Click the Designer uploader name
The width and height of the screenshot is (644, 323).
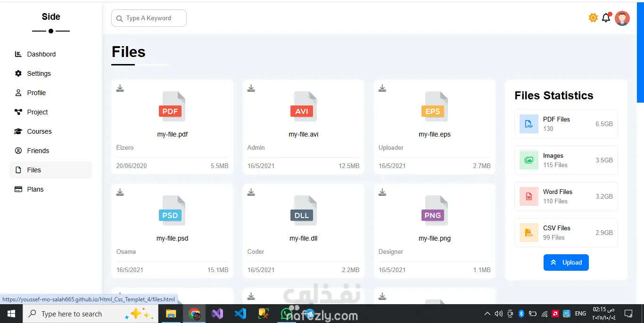coord(391,251)
